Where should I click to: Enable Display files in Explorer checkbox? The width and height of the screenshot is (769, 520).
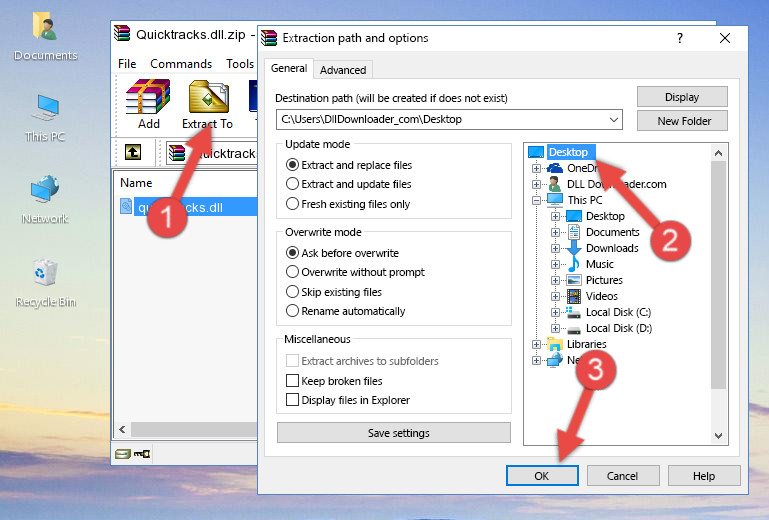pyautogui.click(x=292, y=400)
